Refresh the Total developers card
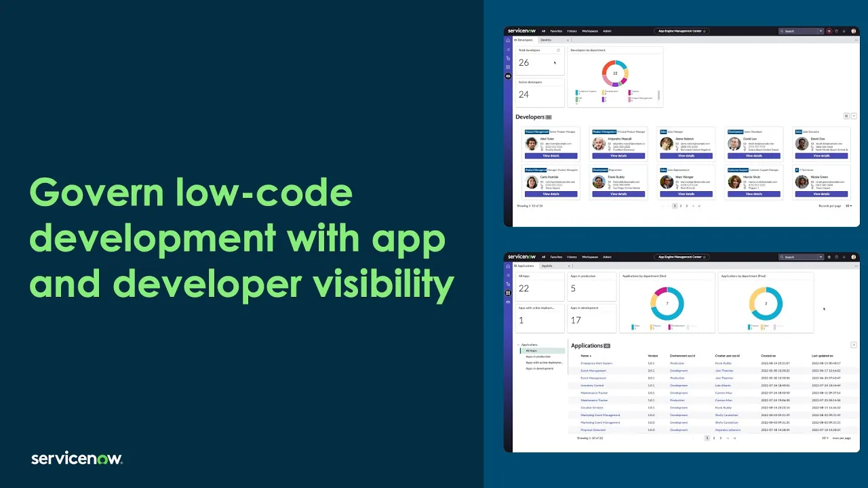 tap(559, 50)
